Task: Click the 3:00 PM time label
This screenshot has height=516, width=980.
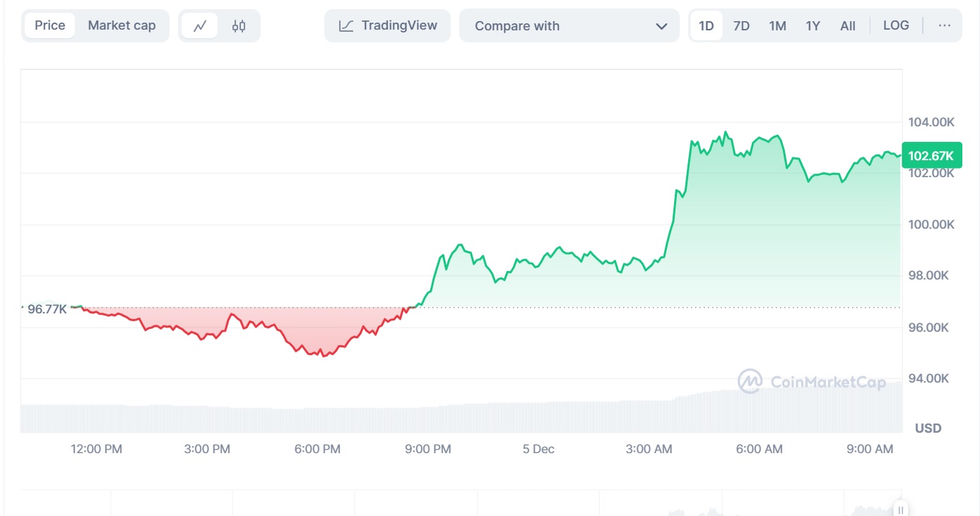Action: (x=207, y=449)
